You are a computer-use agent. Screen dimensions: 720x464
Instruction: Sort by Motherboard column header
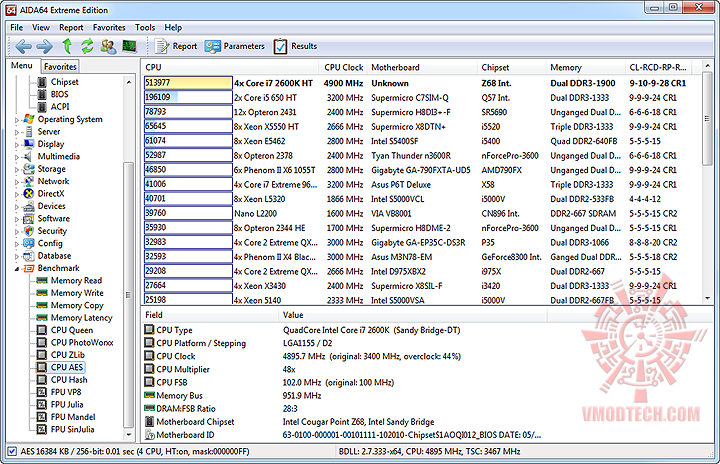(x=422, y=67)
